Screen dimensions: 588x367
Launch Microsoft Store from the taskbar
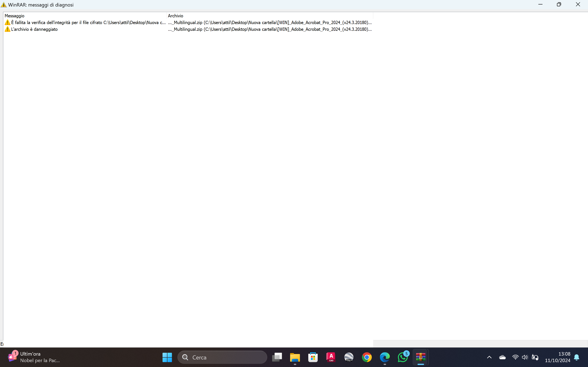click(313, 357)
